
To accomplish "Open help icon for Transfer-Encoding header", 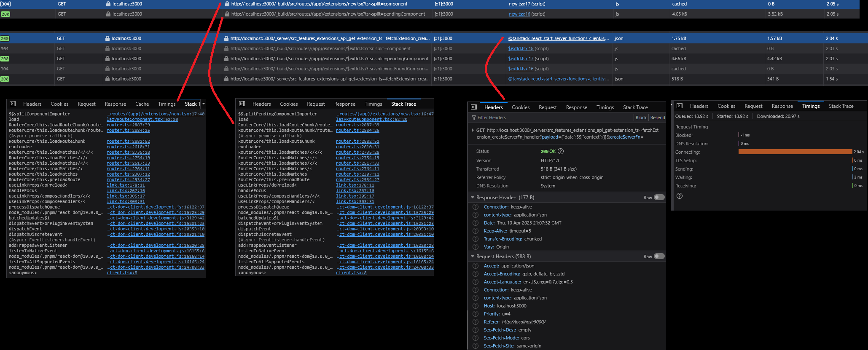I will pos(476,239).
